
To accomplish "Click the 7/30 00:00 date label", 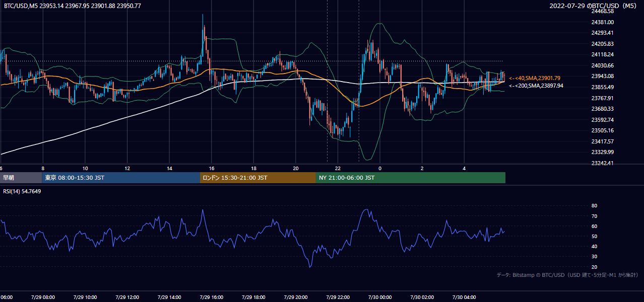I will pyautogui.click(x=380, y=297).
